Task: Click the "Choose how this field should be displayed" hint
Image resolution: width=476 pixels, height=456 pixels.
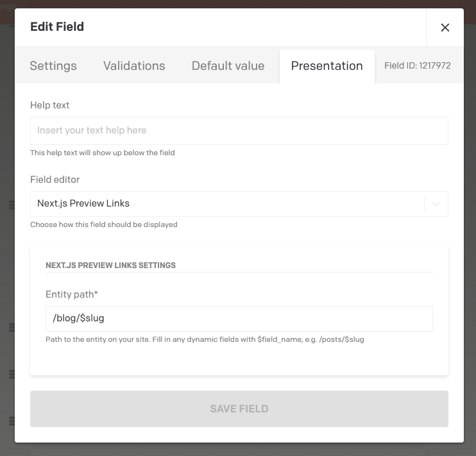Action: coord(104,225)
